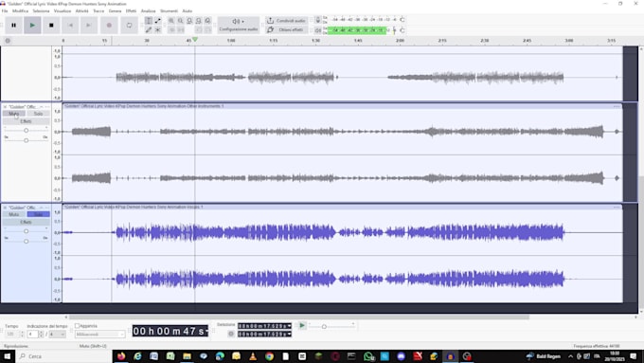The height and width of the screenshot is (363, 644).
Task: Click the Redo icon
Action: click(x=207, y=30)
